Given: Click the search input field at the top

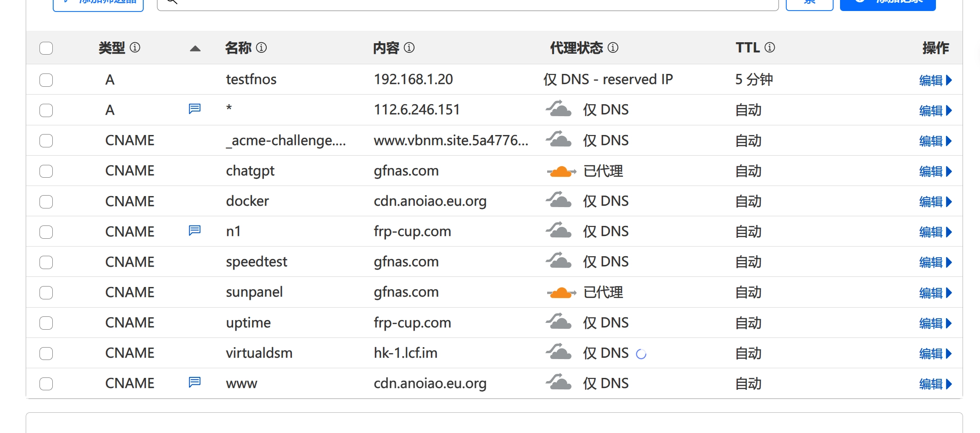Looking at the screenshot, I should [x=468, y=4].
